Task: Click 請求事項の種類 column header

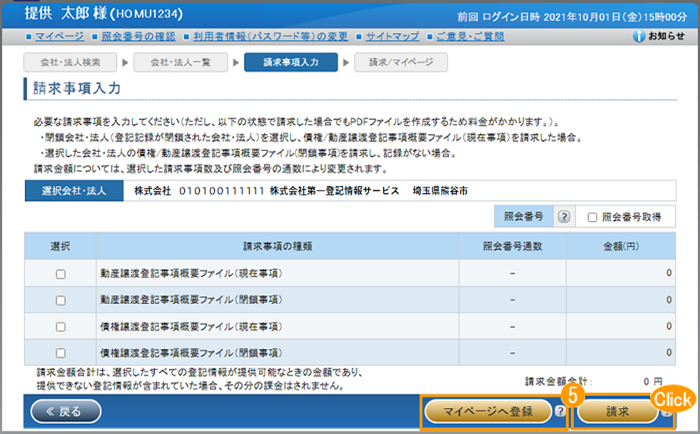Action: coord(277,246)
